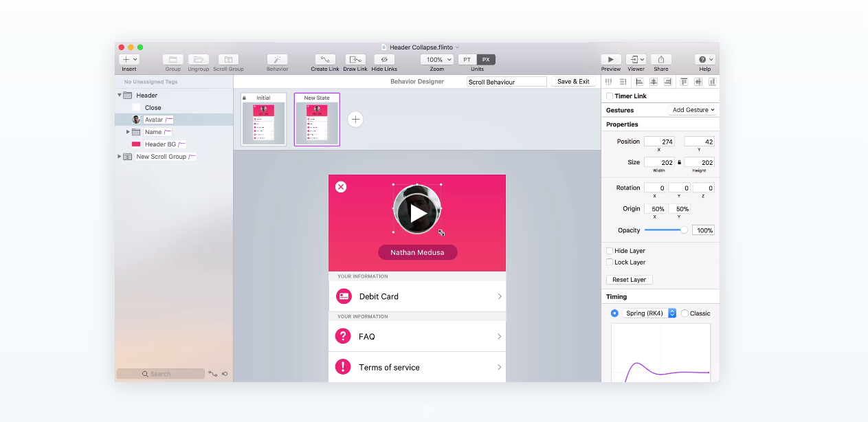868x422 pixels.
Task: Click the Share toolbar icon
Action: click(660, 60)
